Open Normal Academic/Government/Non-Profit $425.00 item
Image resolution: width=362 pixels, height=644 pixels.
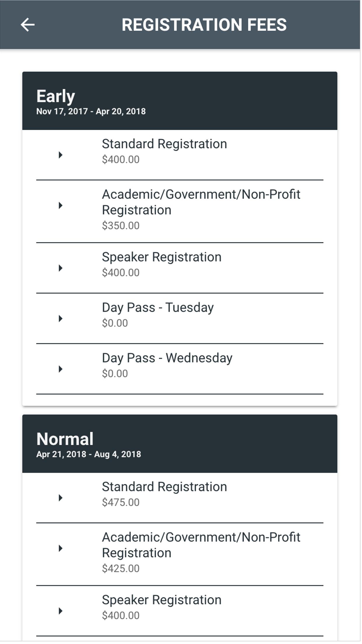pyautogui.click(x=201, y=552)
